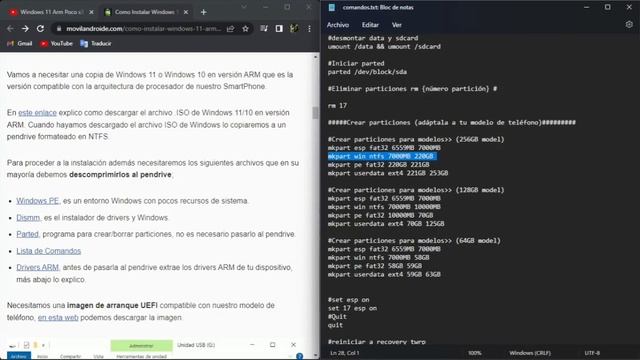
Task: Go forward in the Chrome browser
Action: (x=25, y=29)
